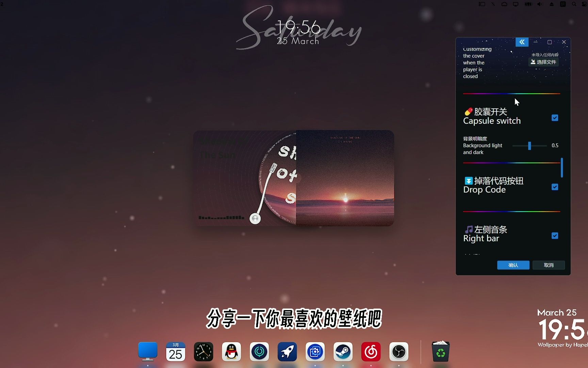The height and width of the screenshot is (368, 588).
Task: Open the This PC monitor icon in dock
Action: [x=148, y=351]
